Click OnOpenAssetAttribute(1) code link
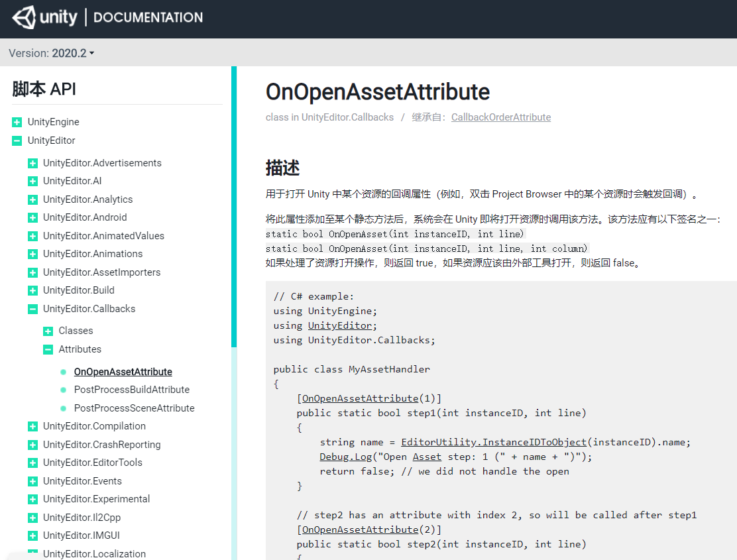Image resolution: width=737 pixels, height=560 pixels. tap(360, 398)
